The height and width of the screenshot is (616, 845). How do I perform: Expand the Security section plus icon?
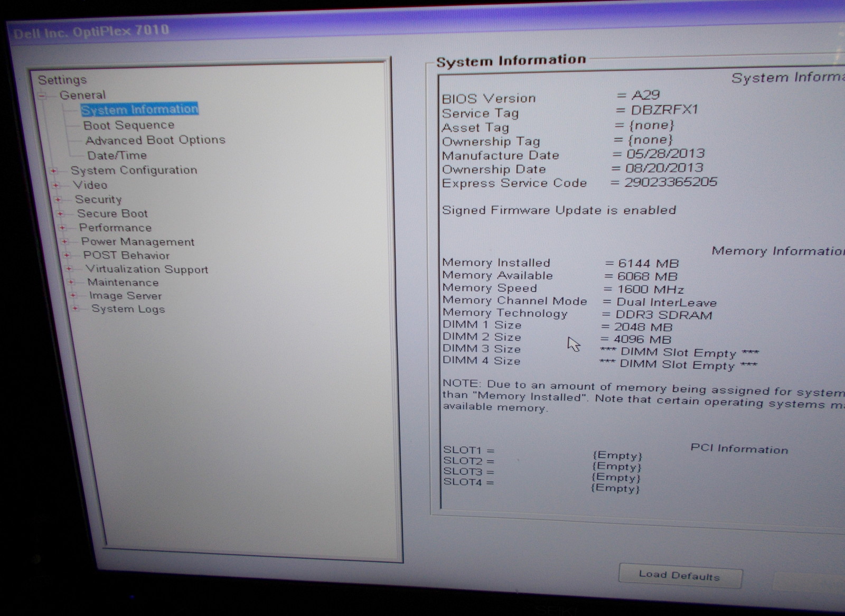(58, 200)
